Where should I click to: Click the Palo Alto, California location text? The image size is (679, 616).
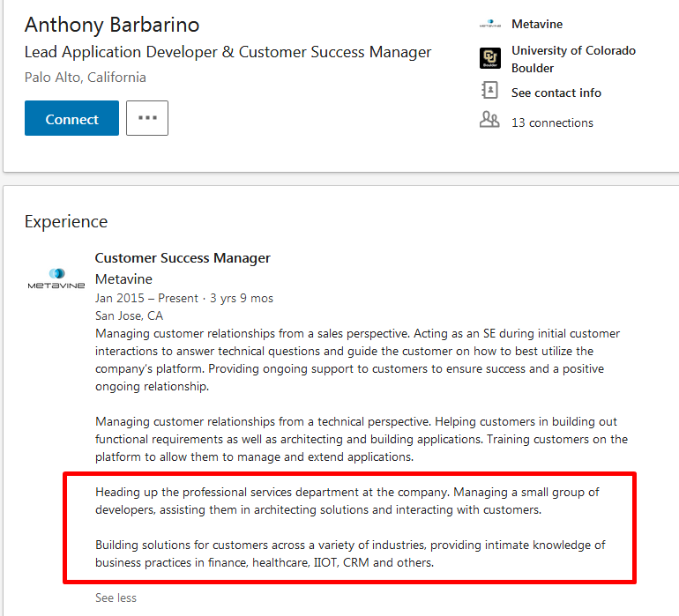click(x=86, y=78)
